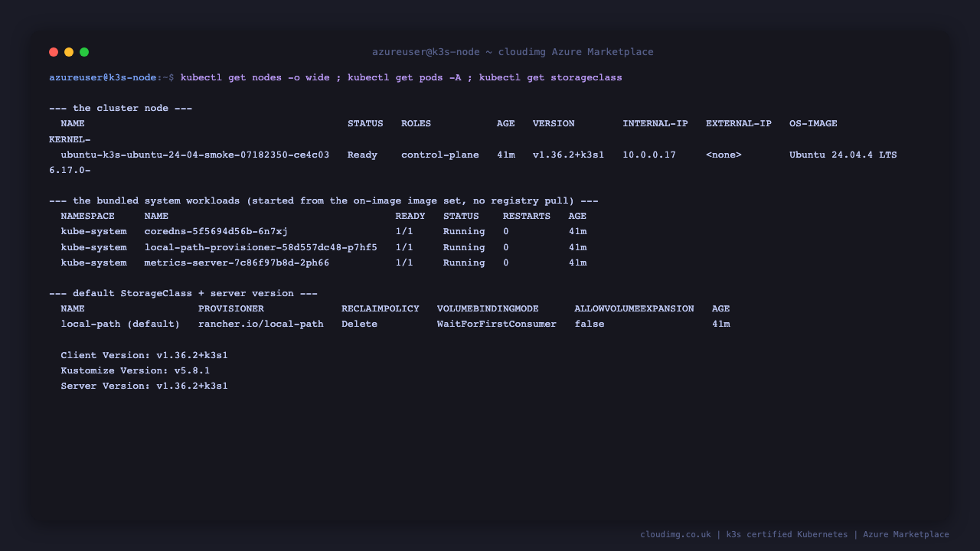The image size is (980, 551).
Task: Click the node version 'v1.36.2+k3s1' in the nodes table
Action: point(568,155)
